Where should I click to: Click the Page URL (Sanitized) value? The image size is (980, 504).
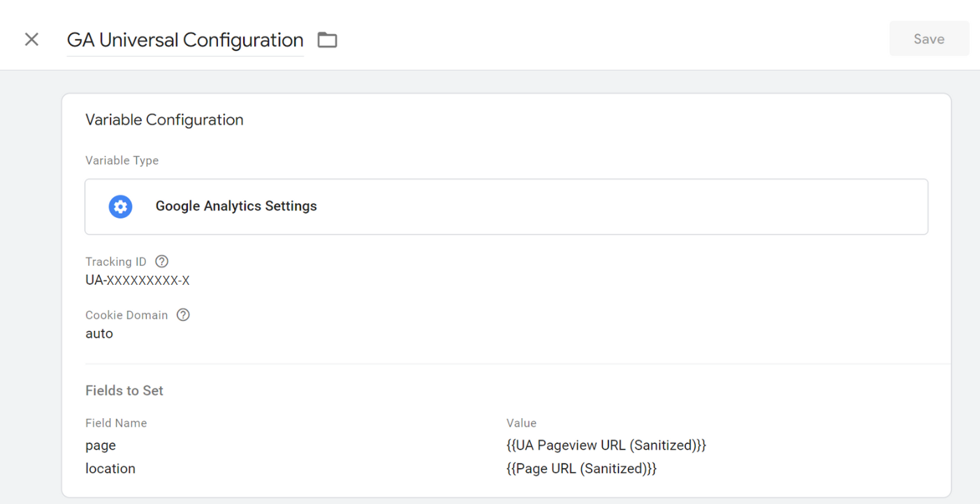pyautogui.click(x=581, y=468)
